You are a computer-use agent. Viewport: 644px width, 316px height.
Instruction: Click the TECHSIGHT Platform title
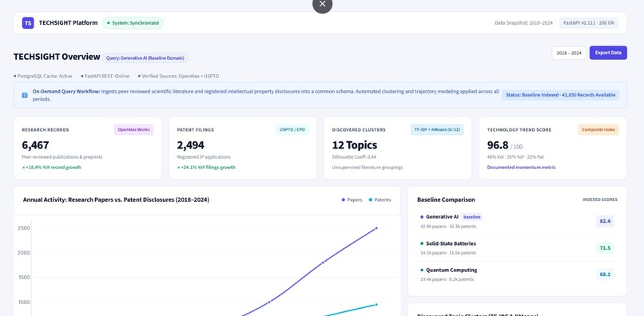[68, 23]
